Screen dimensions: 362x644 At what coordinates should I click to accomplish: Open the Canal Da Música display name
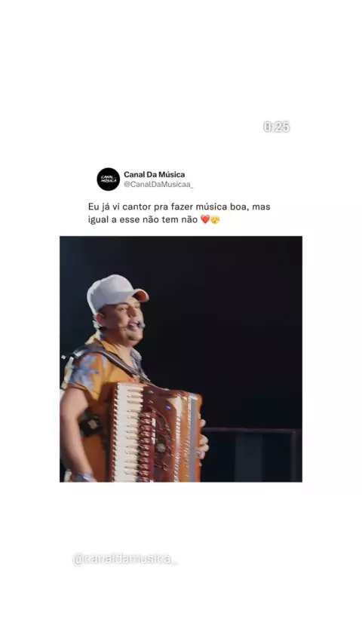click(154, 174)
